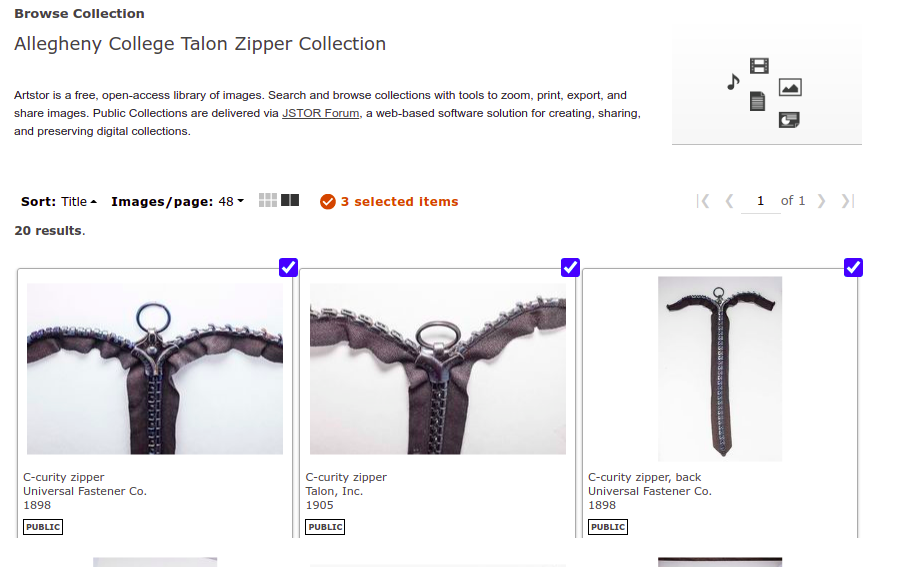The width and height of the screenshot is (897, 567).
Task: Go to previous results page
Action: pos(729,201)
